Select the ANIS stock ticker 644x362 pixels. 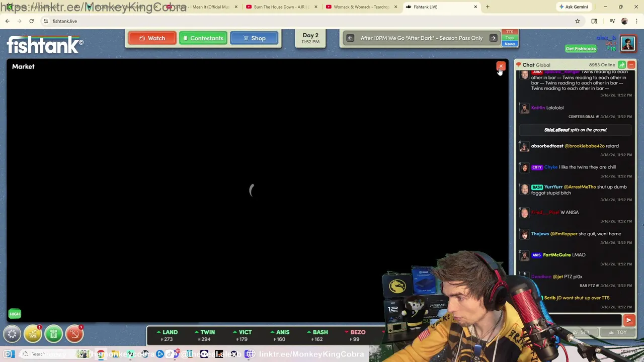(x=279, y=335)
